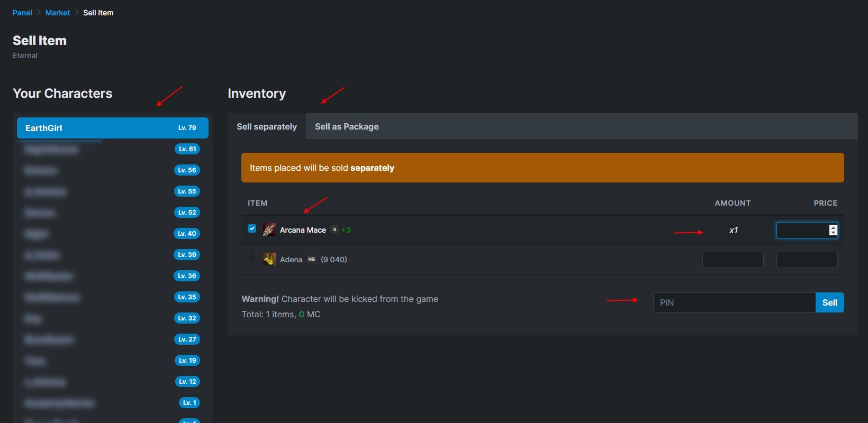Click the Lv. 27 character level badge
Viewport: 868px width, 423px height.
coord(187,339)
